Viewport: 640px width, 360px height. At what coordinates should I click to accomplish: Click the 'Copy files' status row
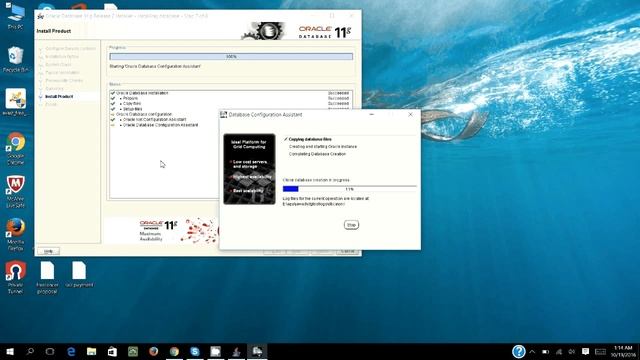tap(231, 104)
